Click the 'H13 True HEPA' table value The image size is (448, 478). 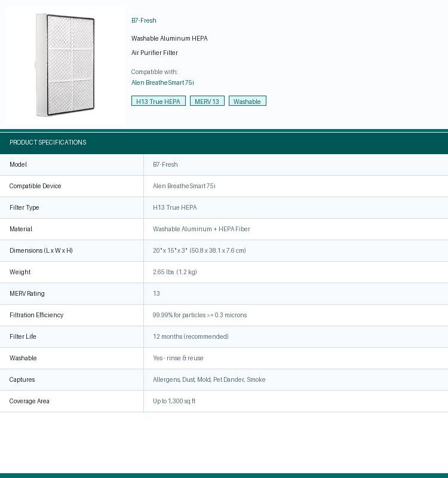point(175,207)
